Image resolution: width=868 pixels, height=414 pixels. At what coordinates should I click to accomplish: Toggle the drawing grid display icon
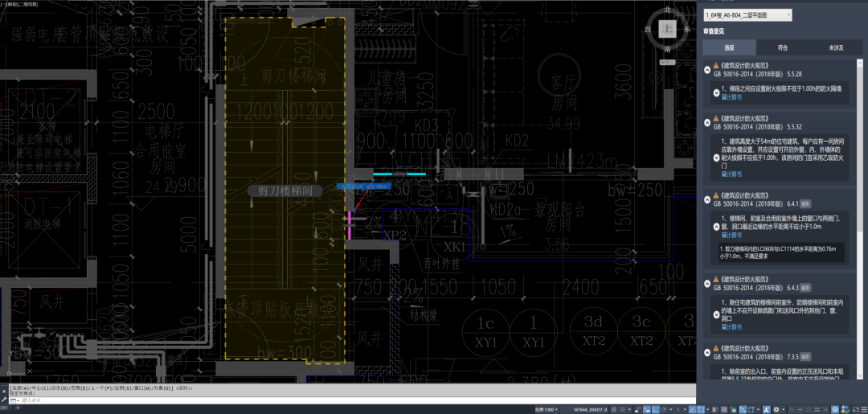coord(613,409)
